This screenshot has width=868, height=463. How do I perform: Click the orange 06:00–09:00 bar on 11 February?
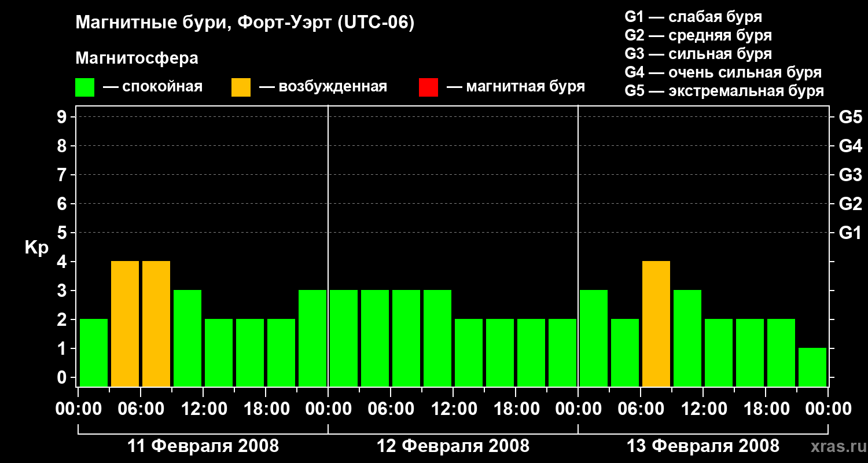pyautogui.click(x=156, y=324)
